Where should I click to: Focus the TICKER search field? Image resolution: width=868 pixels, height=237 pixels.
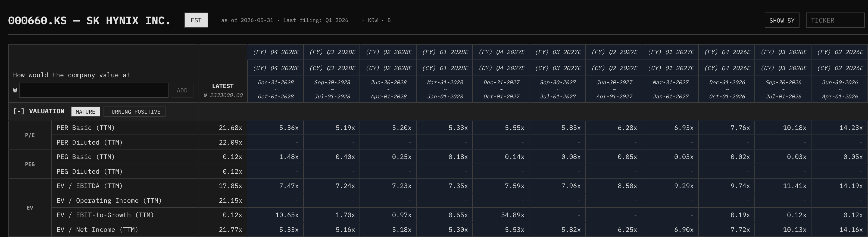835,20
